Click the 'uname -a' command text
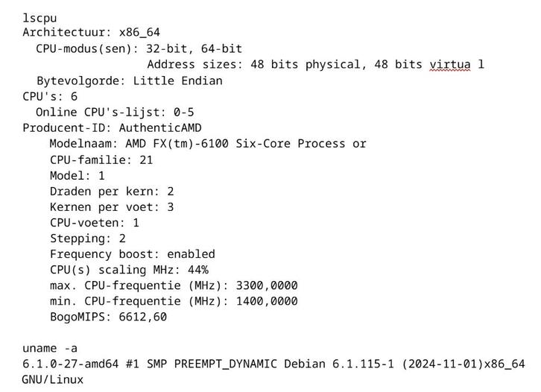The height and width of the screenshot is (392, 541). pyautogui.click(x=50, y=348)
